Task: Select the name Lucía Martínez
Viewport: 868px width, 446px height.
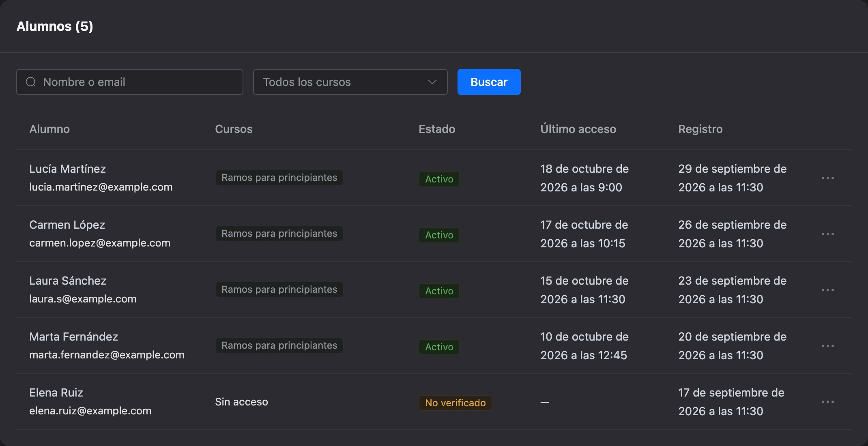Action: pyautogui.click(x=67, y=169)
